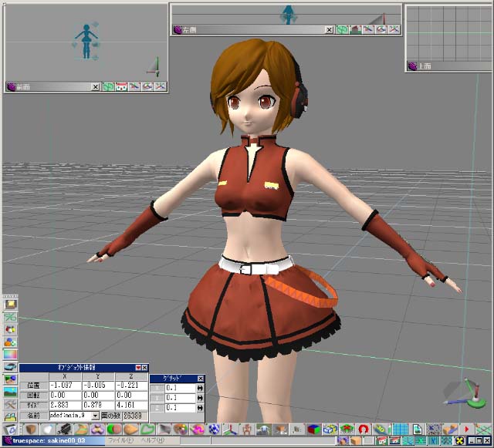
Task: Click the top view panel title icon
Action: click(412, 66)
